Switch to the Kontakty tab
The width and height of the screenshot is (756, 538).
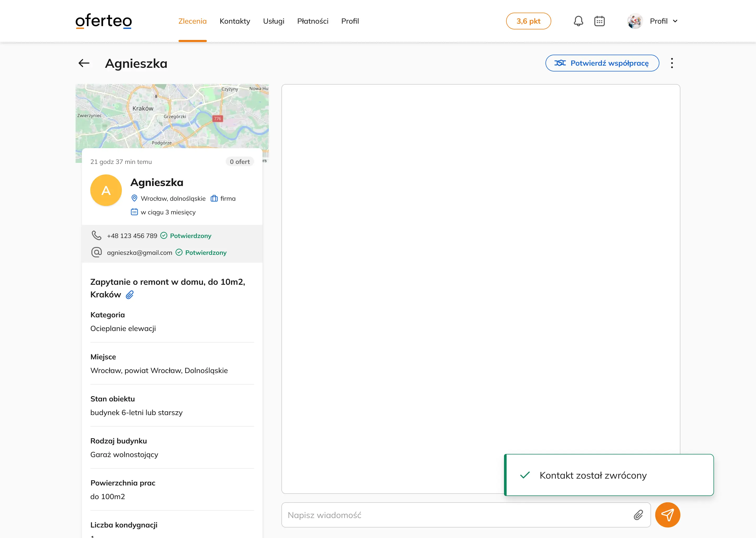click(x=235, y=21)
